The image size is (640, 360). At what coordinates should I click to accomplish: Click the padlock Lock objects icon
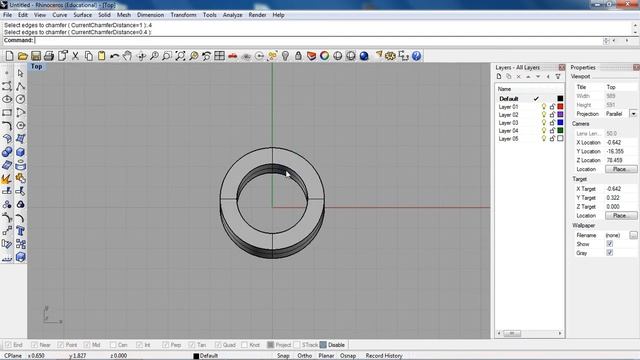click(298, 56)
